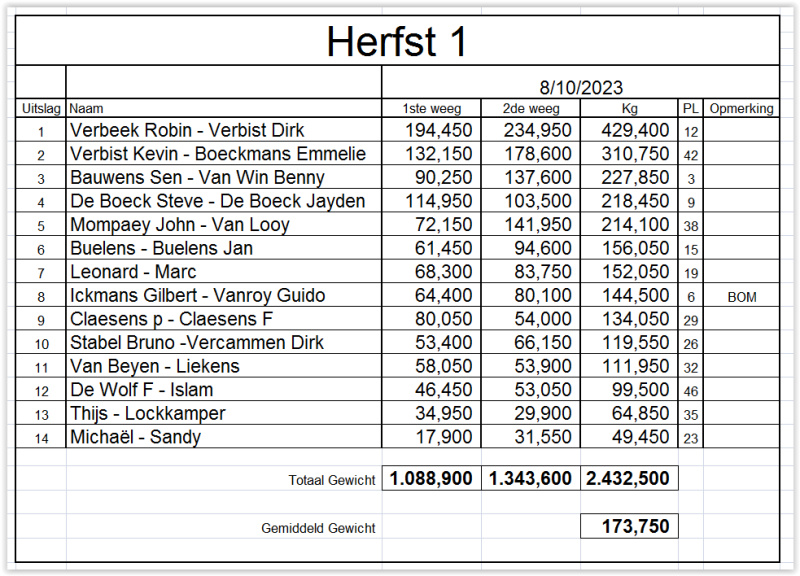
Task: Select the average weight value 173,750
Action: pos(635,526)
